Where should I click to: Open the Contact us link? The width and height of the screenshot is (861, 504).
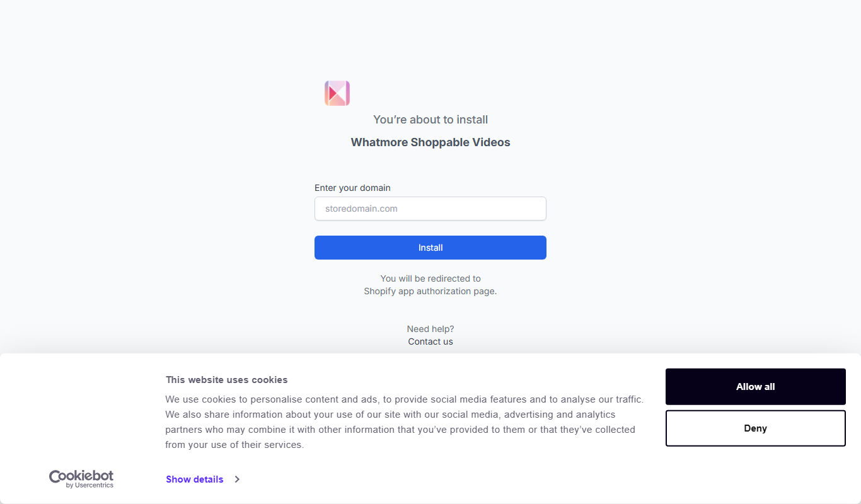click(430, 341)
